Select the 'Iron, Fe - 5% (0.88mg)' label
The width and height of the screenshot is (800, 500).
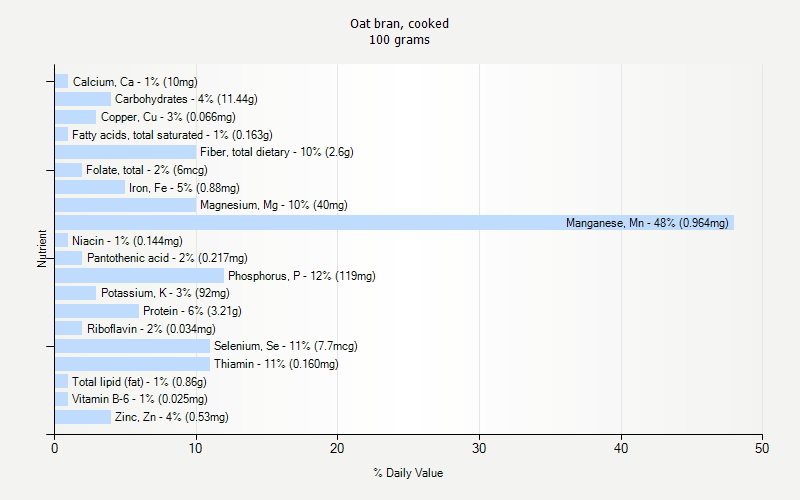coord(184,188)
